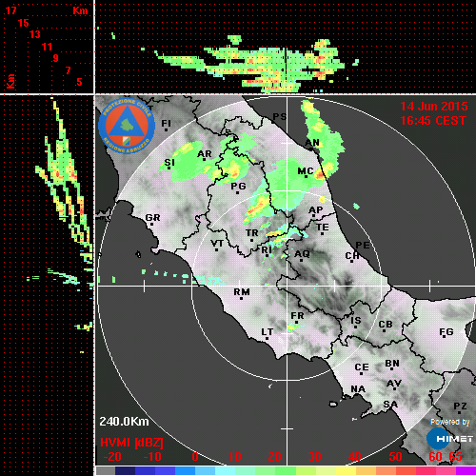
Task: Click the NA city label
Action: point(358,389)
